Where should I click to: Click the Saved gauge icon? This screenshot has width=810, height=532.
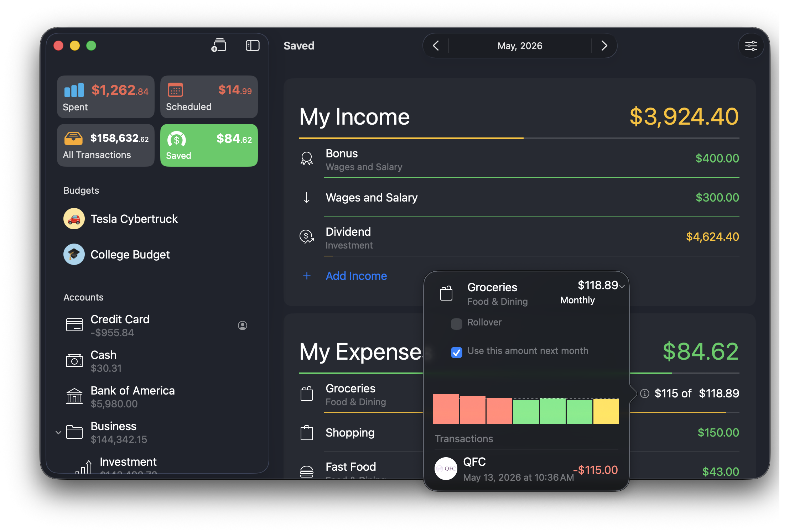177,140
